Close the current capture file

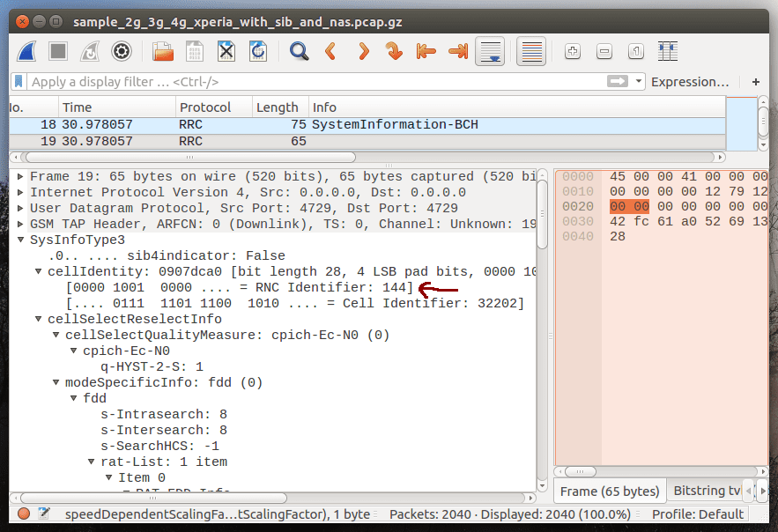coord(226,51)
